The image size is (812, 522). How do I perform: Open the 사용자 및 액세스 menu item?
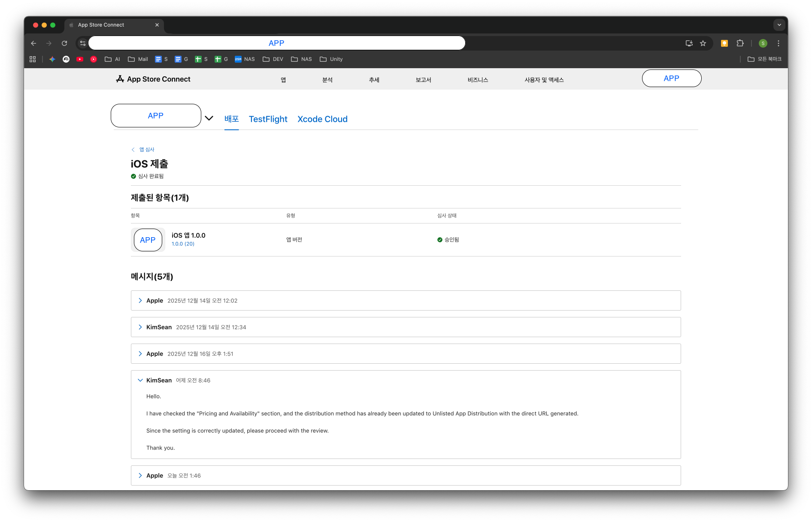pyautogui.click(x=544, y=80)
